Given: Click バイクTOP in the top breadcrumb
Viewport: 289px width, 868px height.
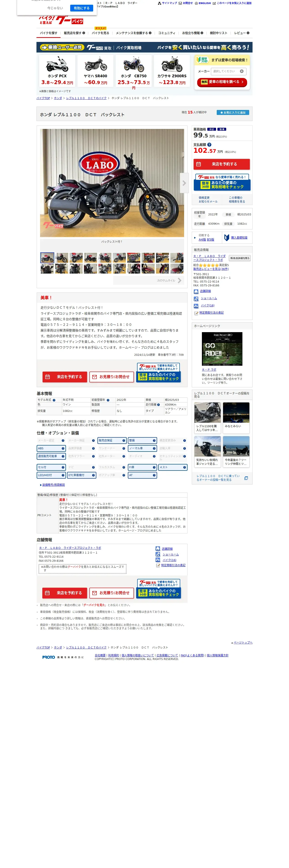Looking at the screenshot, I should coord(43,98).
